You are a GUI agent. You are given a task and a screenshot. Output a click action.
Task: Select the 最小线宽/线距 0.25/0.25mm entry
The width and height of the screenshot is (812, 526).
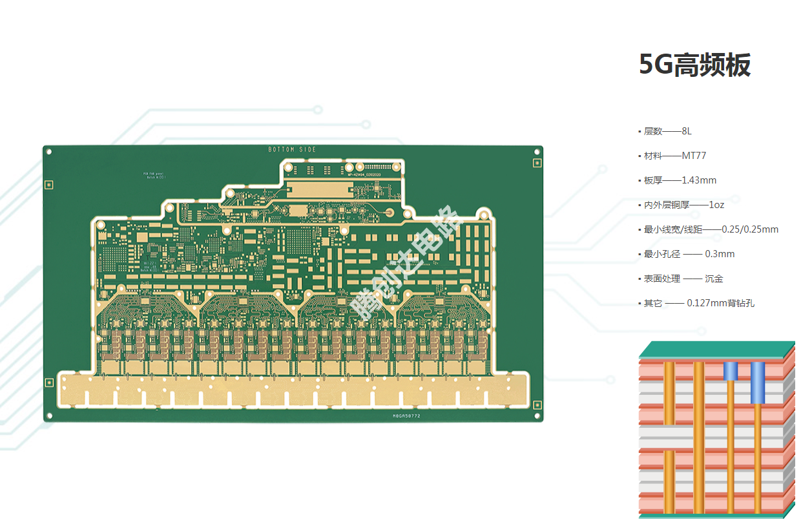click(711, 229)
